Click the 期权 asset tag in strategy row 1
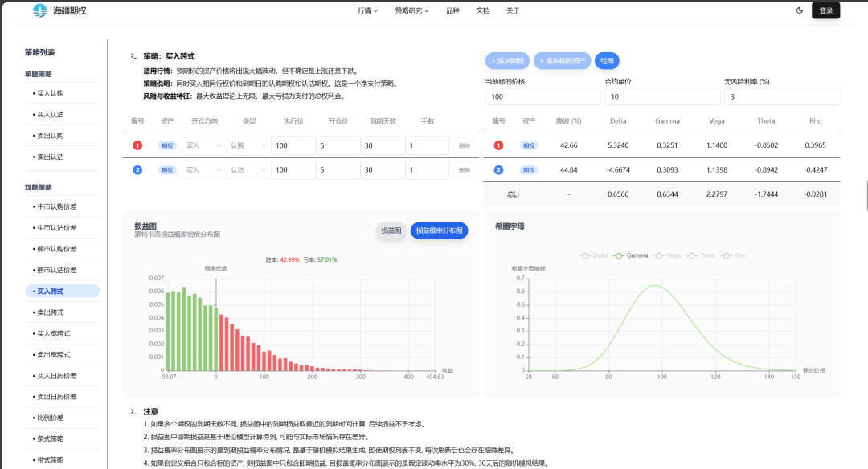Screen dimensions: 868x469 [167, 145]
